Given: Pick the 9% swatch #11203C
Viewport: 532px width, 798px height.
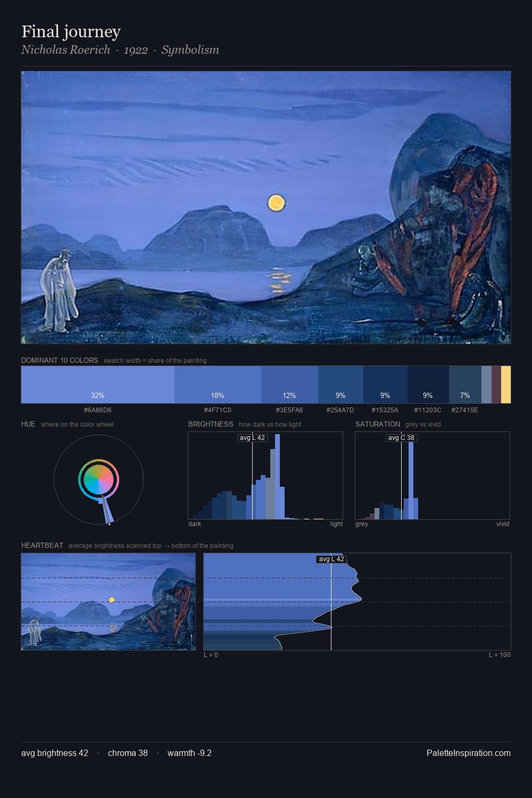Looking at the screenshot, I should point(428,385).
